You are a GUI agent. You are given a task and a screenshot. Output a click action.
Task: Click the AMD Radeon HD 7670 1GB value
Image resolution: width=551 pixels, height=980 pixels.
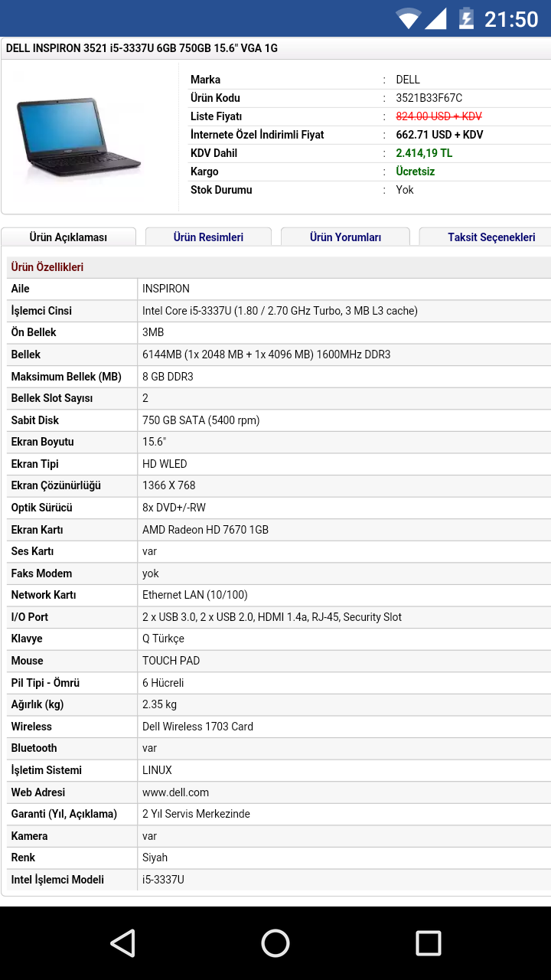click(205, 530)
